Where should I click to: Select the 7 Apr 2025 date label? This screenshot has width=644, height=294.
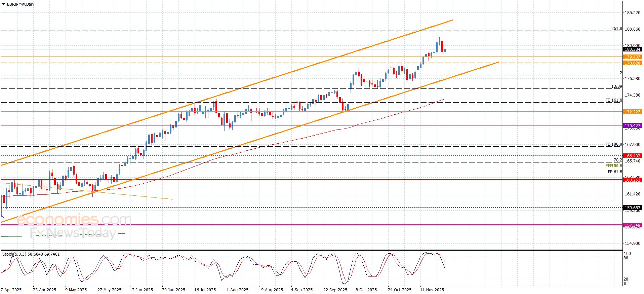[11, 290]
